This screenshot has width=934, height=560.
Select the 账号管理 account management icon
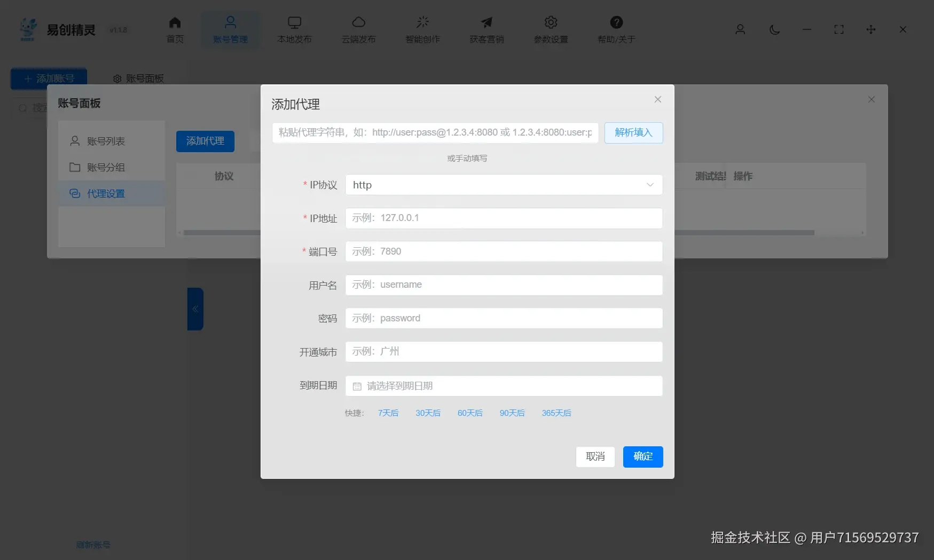230,29
